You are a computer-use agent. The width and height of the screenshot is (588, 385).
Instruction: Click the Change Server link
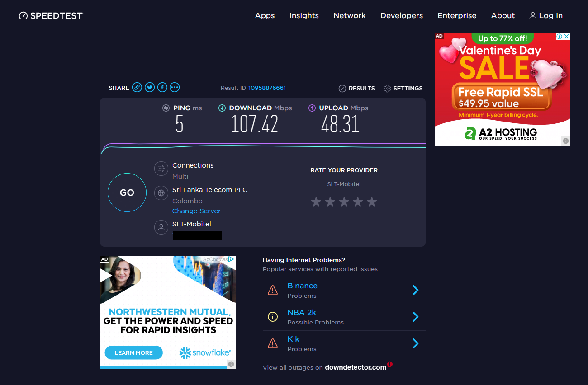click(196, 211)
